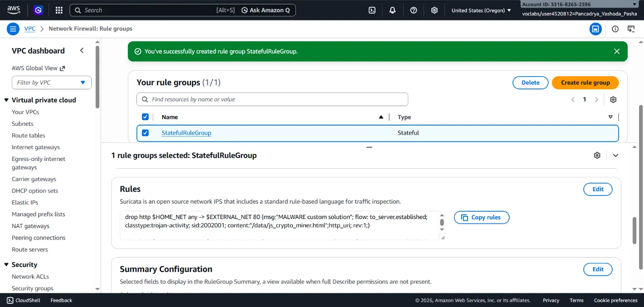
Task: Open Managed prefix lists
Action: tap(39, 214)
